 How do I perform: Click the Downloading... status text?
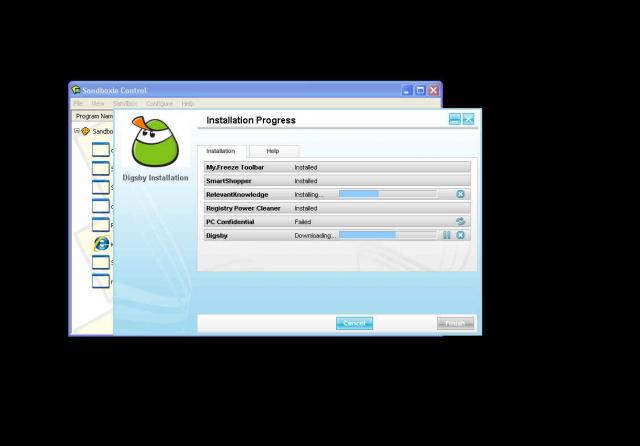315,236
